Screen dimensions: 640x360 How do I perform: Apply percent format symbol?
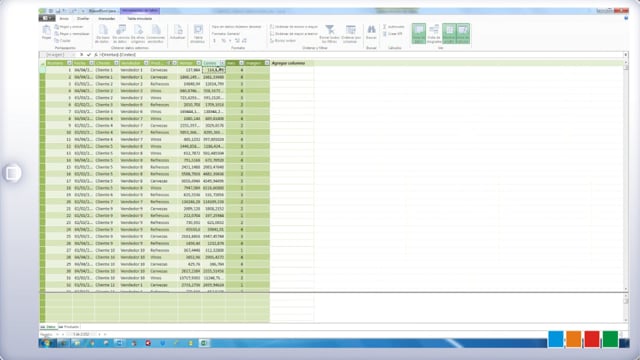pyautogui.click(x=223, y=41)
